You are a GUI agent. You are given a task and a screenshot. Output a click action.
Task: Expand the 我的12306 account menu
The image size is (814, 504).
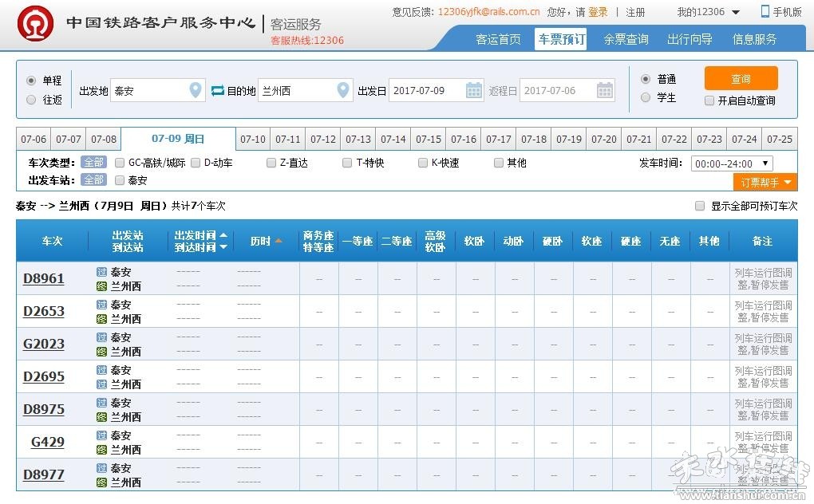735,12
